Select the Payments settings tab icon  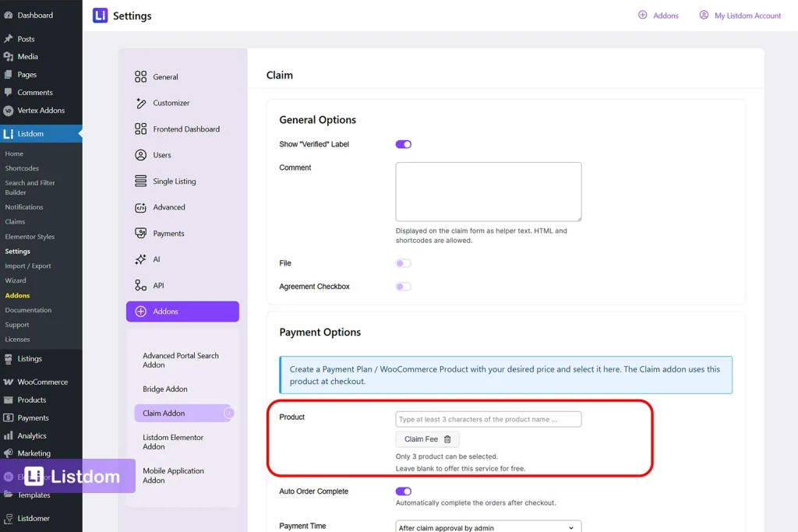click(x=140, y=233)
